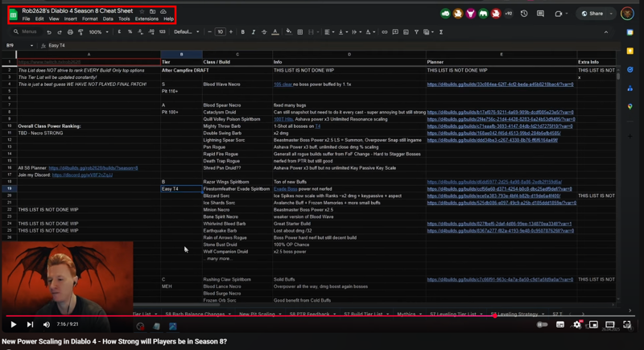Open the Default font dropdown
Viewport: 644px width, 350px height.
pos(187,32)
